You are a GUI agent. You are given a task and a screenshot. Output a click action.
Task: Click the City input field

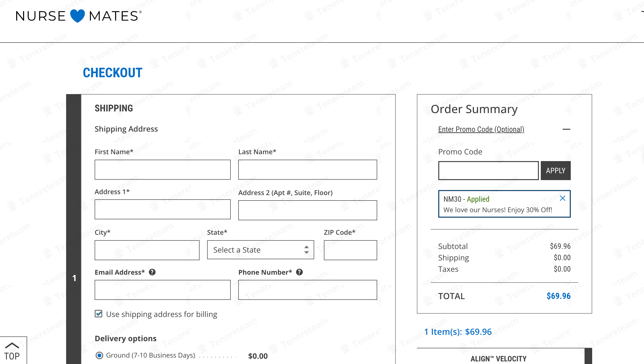click(x=147, y=250)
